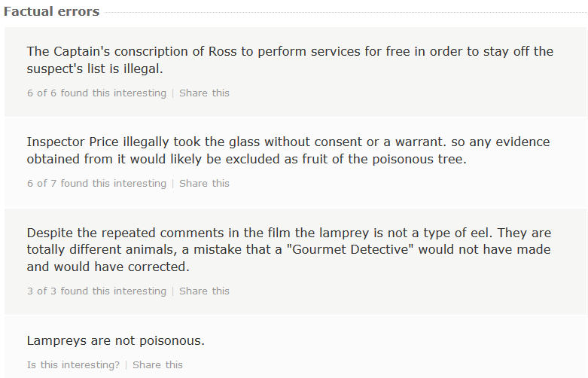Open "6 of 6 found this interesting"
The width and height of the screenshot is (588, 378).
tap(97, 93)
